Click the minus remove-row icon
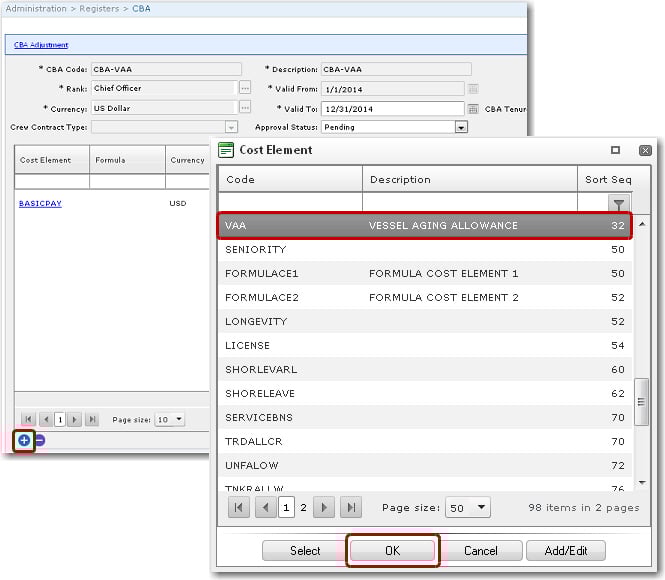This screenshot has width=665, height=580. [x=40, y=440]
